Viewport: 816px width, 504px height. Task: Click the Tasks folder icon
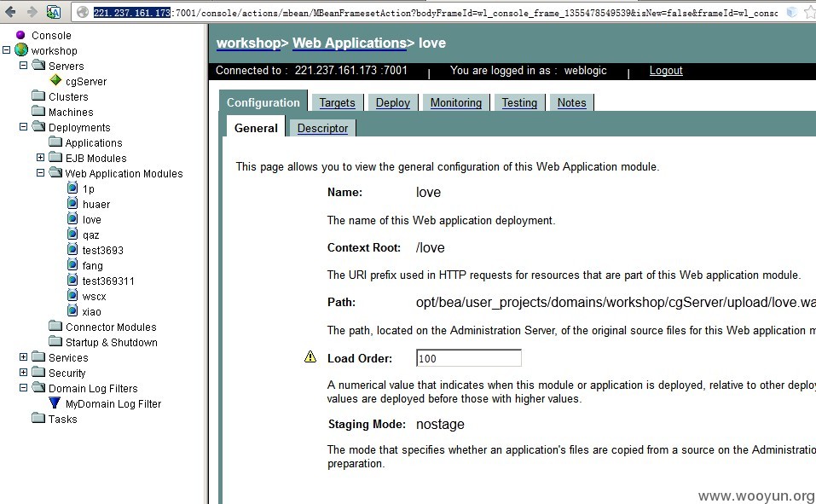point(38,418)
